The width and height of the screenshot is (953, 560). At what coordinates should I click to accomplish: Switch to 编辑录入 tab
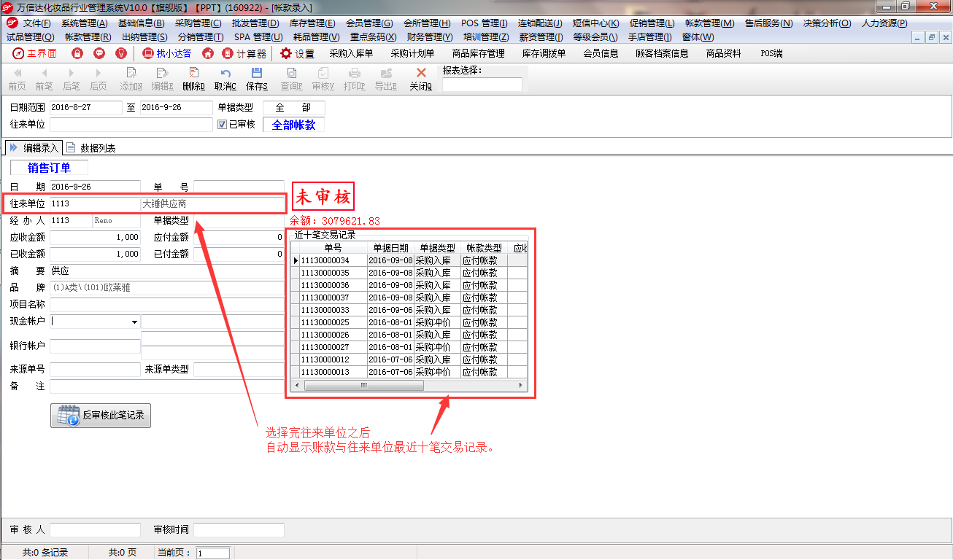coord(34,148)
